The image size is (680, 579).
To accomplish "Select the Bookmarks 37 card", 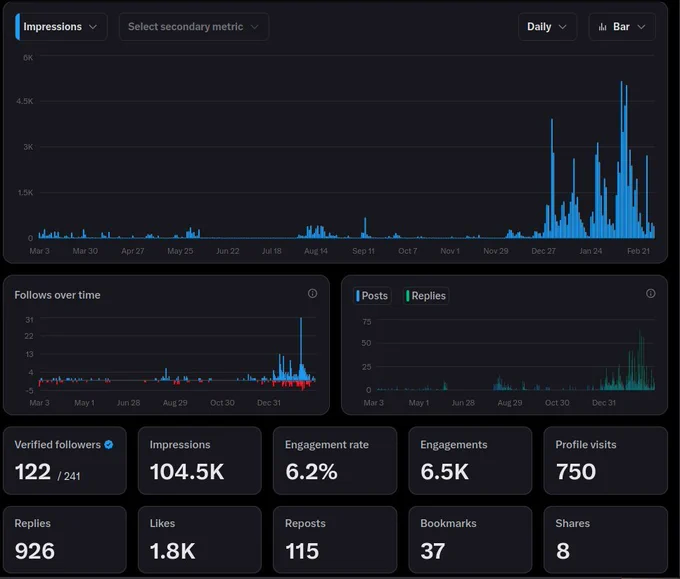I will tap(470, 540).
